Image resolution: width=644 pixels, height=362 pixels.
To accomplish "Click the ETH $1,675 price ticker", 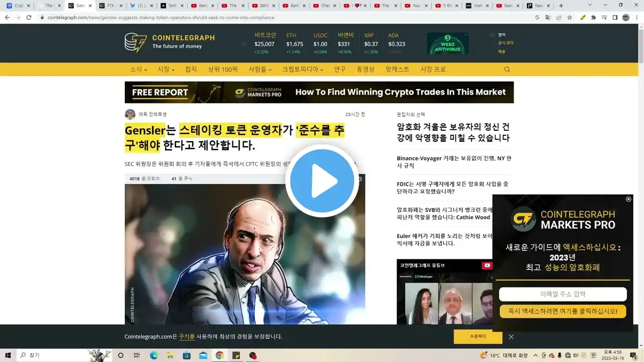I will point(295,43).
